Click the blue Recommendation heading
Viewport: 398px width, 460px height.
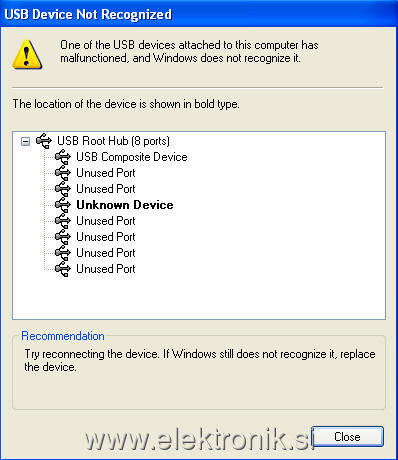click(63, 336)
